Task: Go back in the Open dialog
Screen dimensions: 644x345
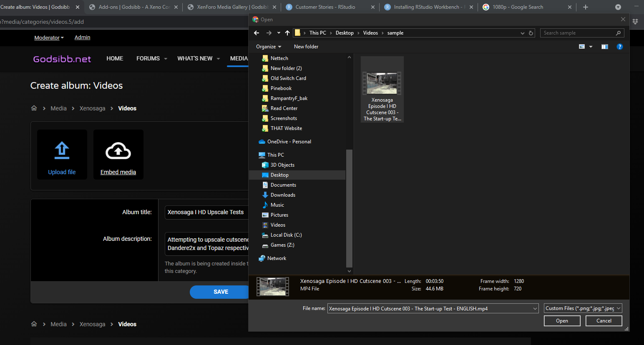Action: coord(257,33)
